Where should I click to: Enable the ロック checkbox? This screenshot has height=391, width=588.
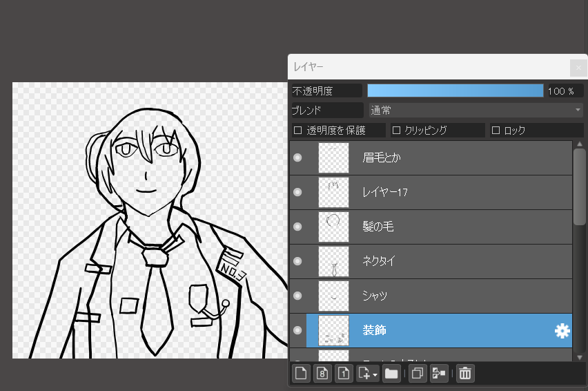point(496,130)
